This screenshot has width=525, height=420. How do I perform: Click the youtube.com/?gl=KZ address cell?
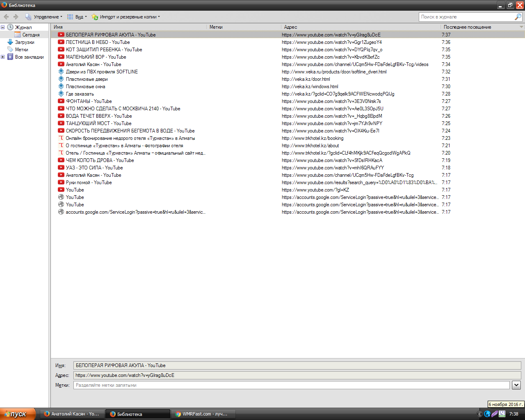pos(315,190)
